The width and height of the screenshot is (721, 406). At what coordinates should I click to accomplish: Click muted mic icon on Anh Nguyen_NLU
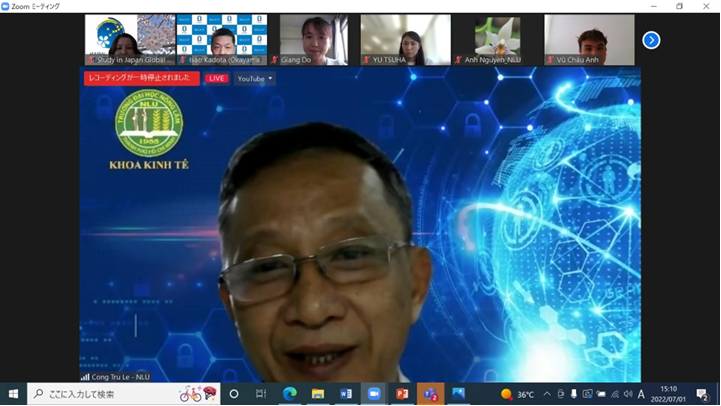click(458, 60)
